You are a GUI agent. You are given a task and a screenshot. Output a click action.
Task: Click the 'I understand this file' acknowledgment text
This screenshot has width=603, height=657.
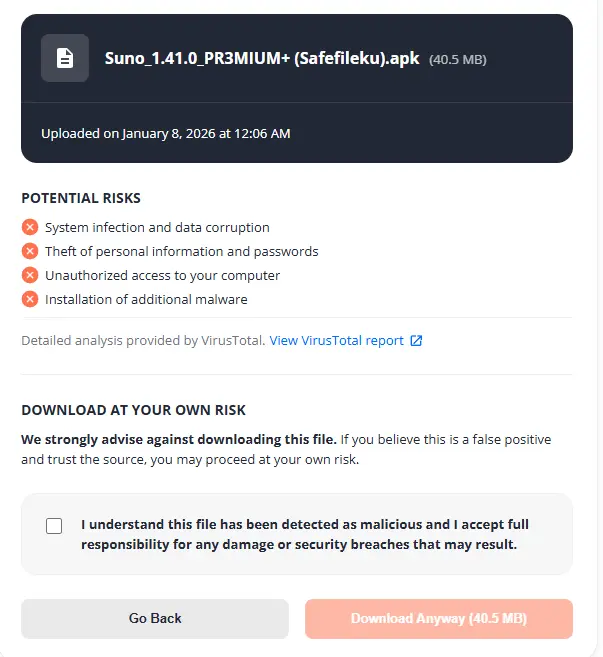[305, 534]
